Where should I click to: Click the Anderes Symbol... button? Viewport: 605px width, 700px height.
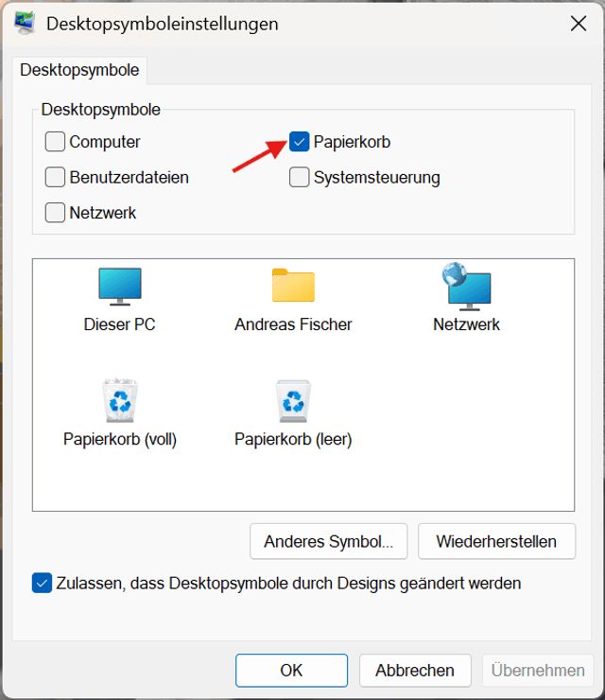(328, 541)
